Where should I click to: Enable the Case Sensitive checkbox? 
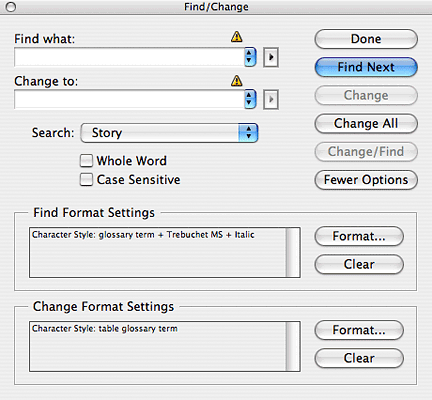(x=86, y=179)
